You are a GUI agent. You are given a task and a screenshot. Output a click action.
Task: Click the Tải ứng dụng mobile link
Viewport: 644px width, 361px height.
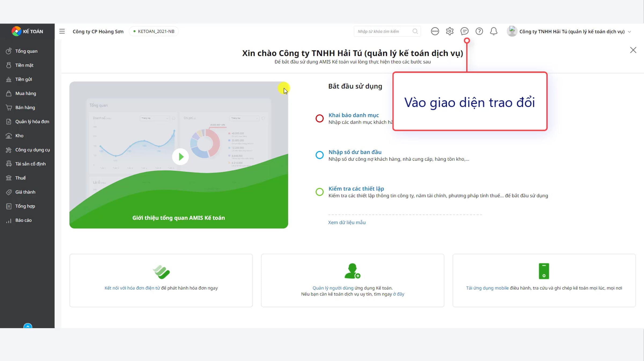487,288
